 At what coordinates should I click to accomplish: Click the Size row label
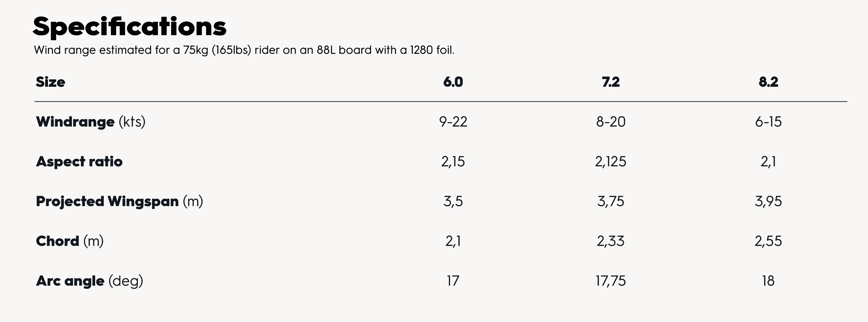coord(50,82)
